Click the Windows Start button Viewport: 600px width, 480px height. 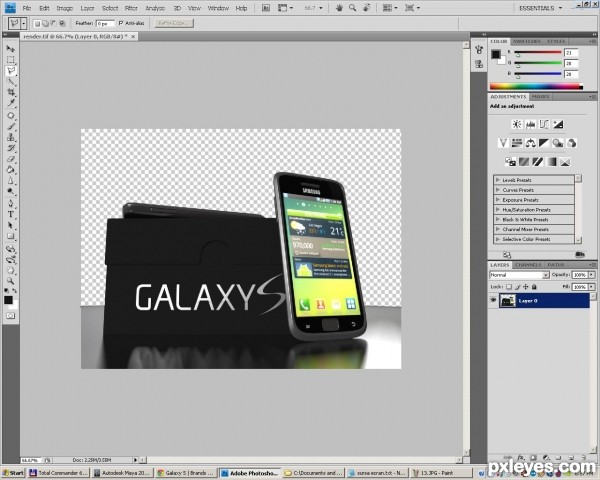coord(13,473)
